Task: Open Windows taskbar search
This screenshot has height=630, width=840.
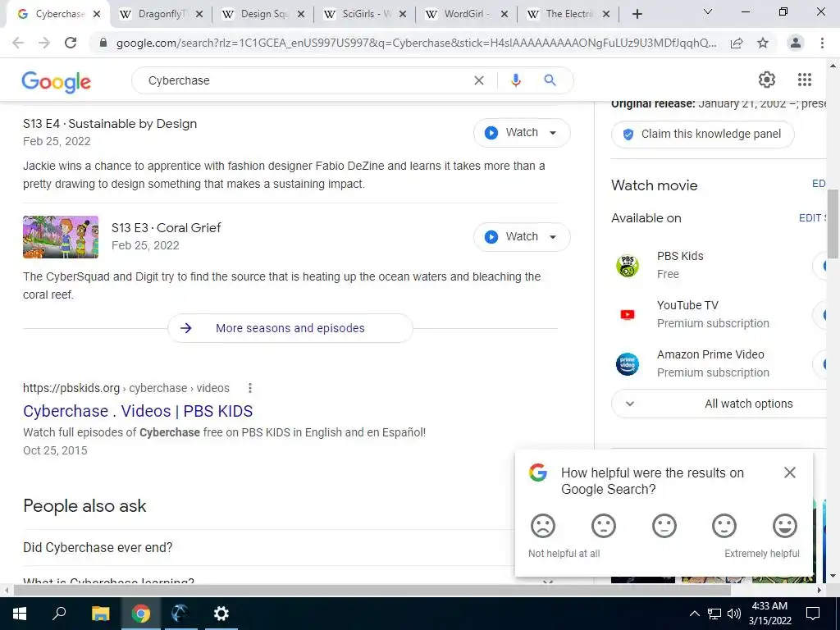Action: pos(59,614)
